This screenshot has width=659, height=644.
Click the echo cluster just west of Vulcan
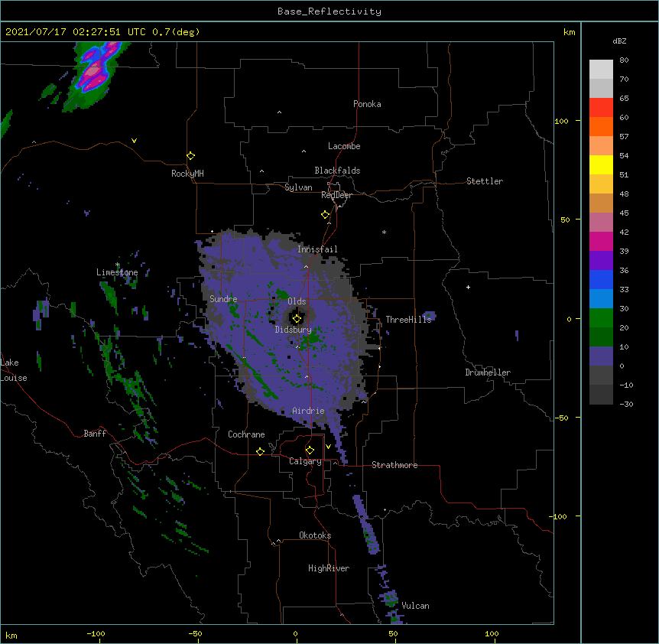tap(389, 598)
